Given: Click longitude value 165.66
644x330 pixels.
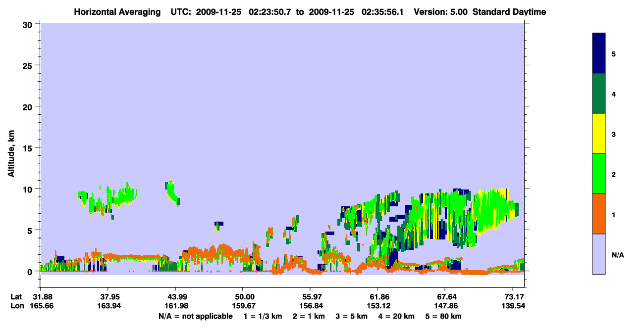Looking at the screenshot, I should click(x=42, y=306).
